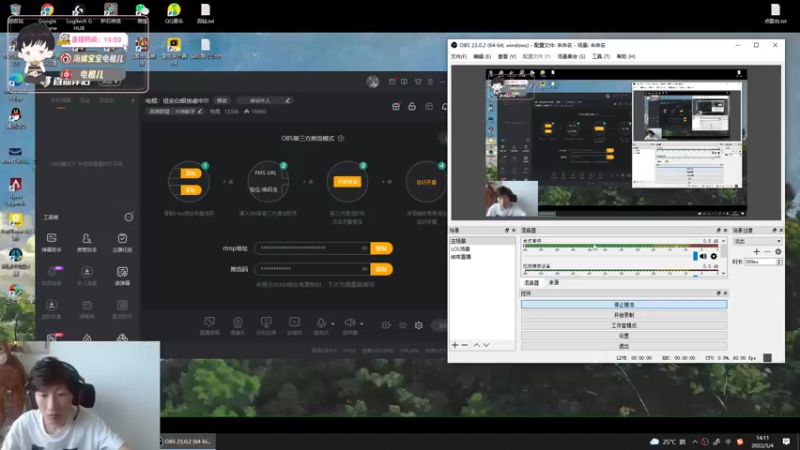Switch to the 混音器 tab in OBS
This screenshot has height=450, width=800.
coord(532,283)
